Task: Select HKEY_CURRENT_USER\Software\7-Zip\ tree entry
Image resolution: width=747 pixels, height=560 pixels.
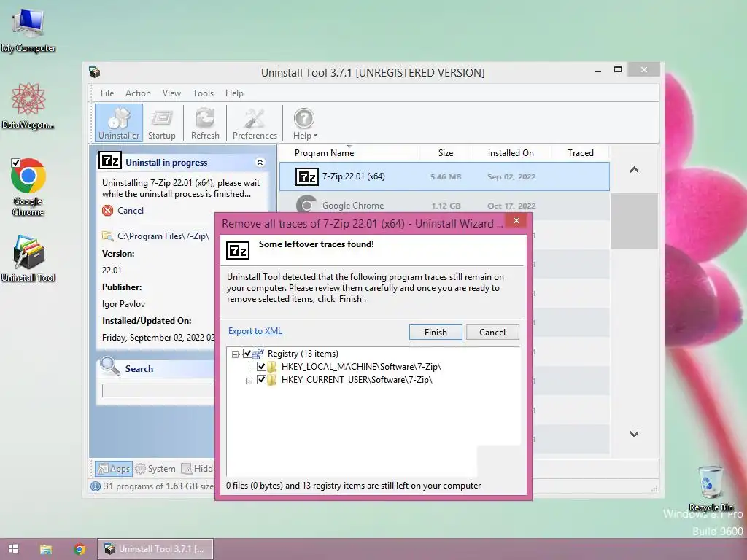Action: (357, 379)
